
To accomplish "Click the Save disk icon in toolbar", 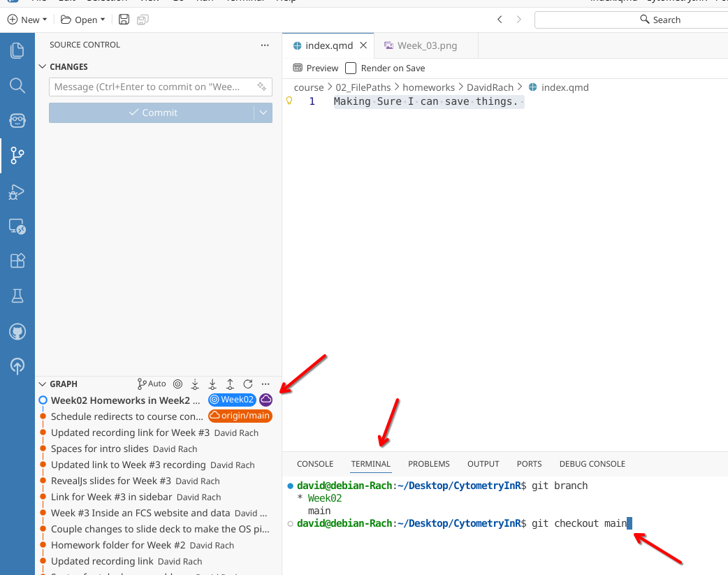I will tap(124, 20).
